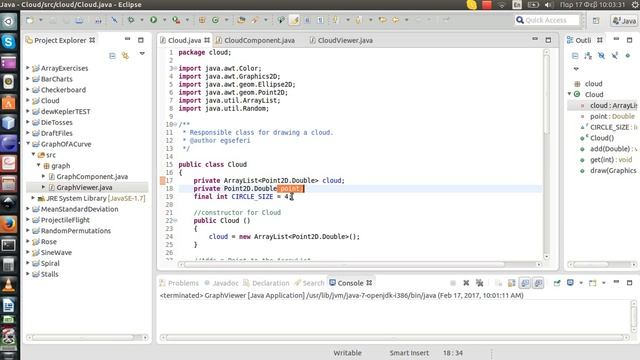Viewport: 640px width, 360px height.
Task: Click the Back navigation arrow in the toolbar
Action: [396, 20]
